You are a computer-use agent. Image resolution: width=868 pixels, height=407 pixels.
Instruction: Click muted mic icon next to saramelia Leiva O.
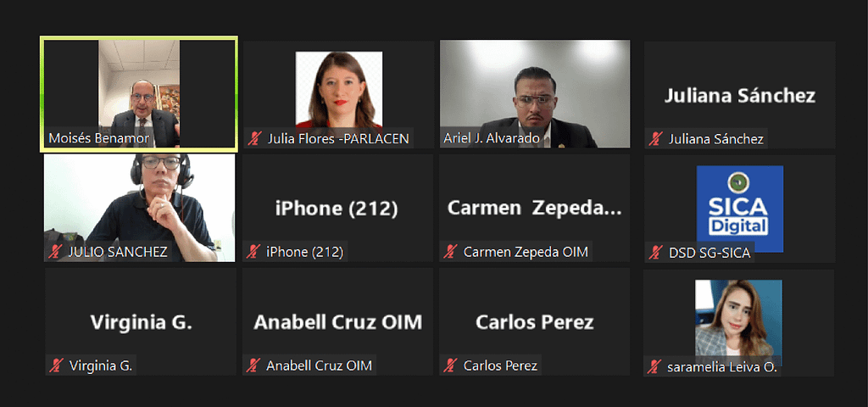(x=655, y=366)
